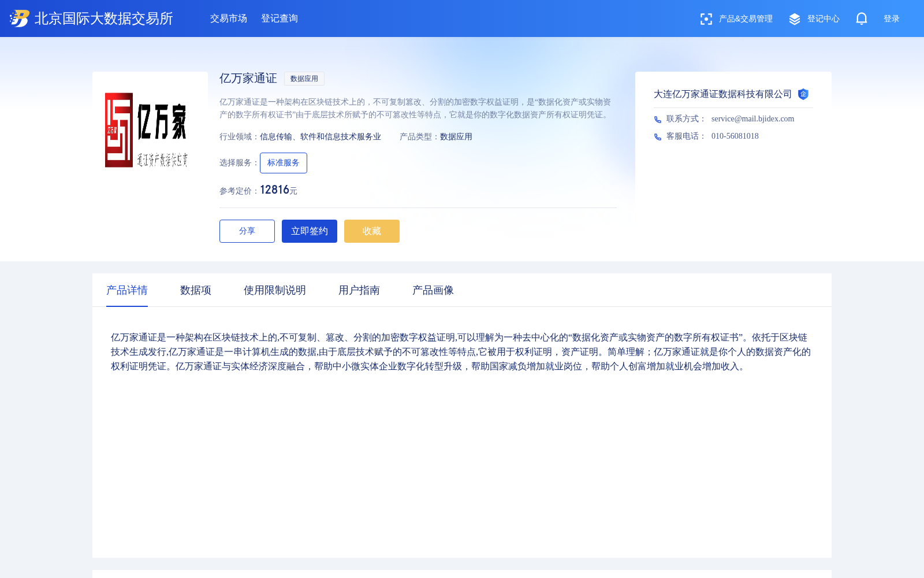924x578 pixels.
Task: Click the 产品类型 value 数据应用
Action: click(456, 137)
